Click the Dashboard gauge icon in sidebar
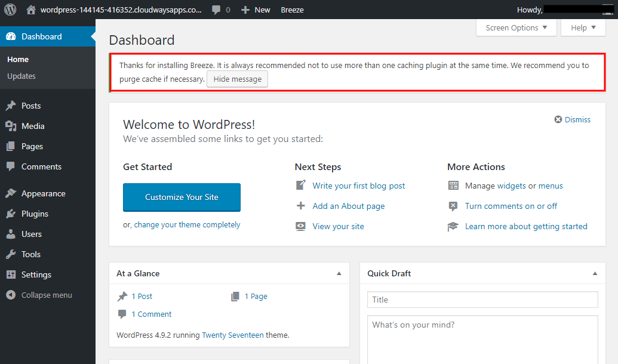The width and height of the screenshot is (618, 364). coord(11,36)
